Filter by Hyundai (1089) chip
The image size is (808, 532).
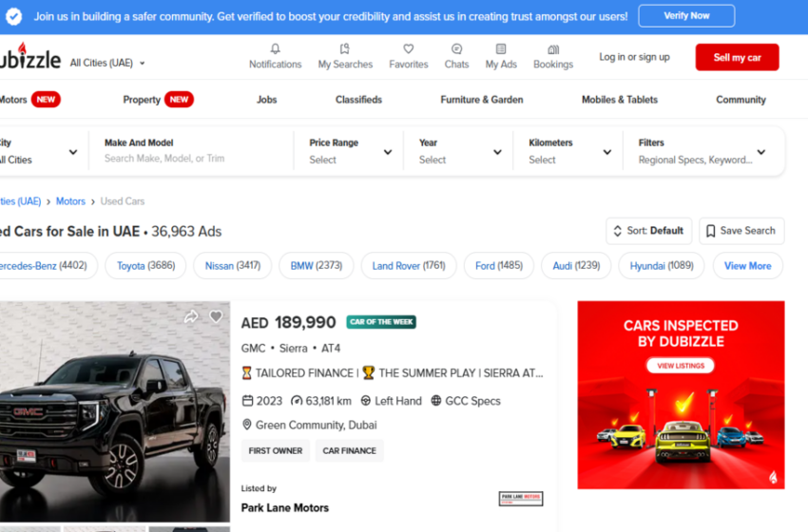click(x=662, y=266)
